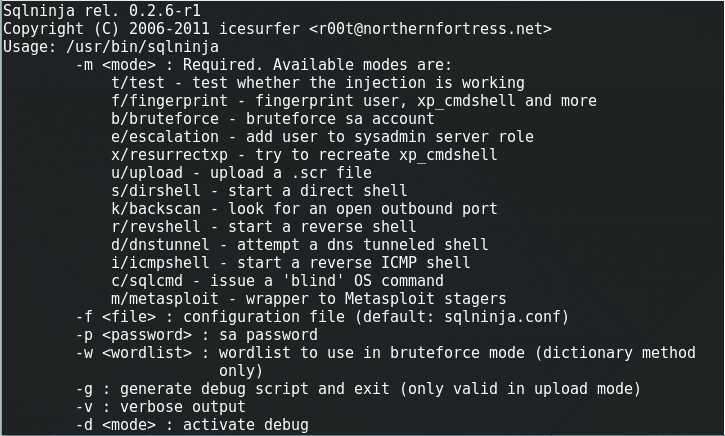Click the /usr/bin/sqlninja usage path
Screen dimensions: 725x436
[x=147, y=47]
